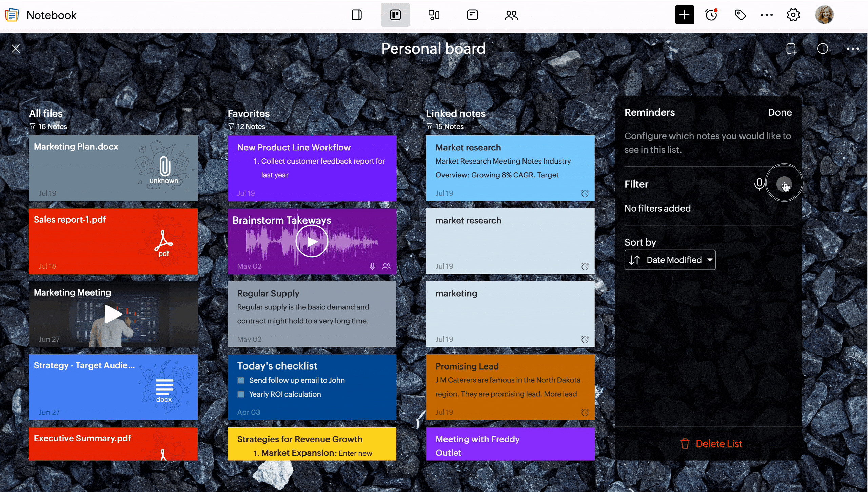Open the tags icon in top bar
868x492 pixels.
(x=740, y=15)
